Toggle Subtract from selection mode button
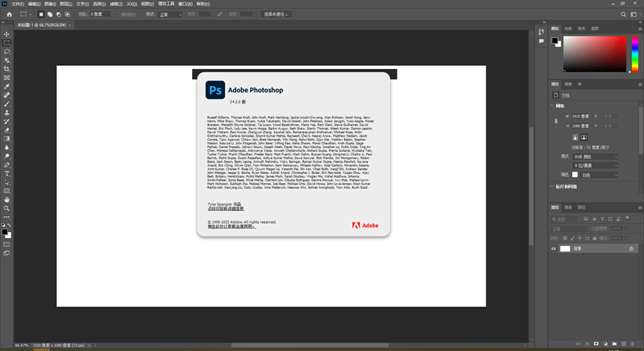This screenshot has height=351, width=644. tap(59, 14)
